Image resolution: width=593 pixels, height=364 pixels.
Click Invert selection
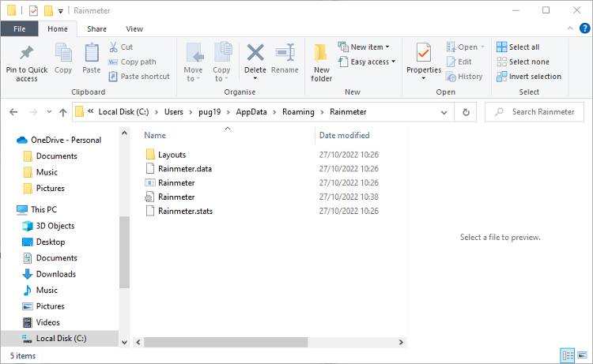[x=529, y=77]
